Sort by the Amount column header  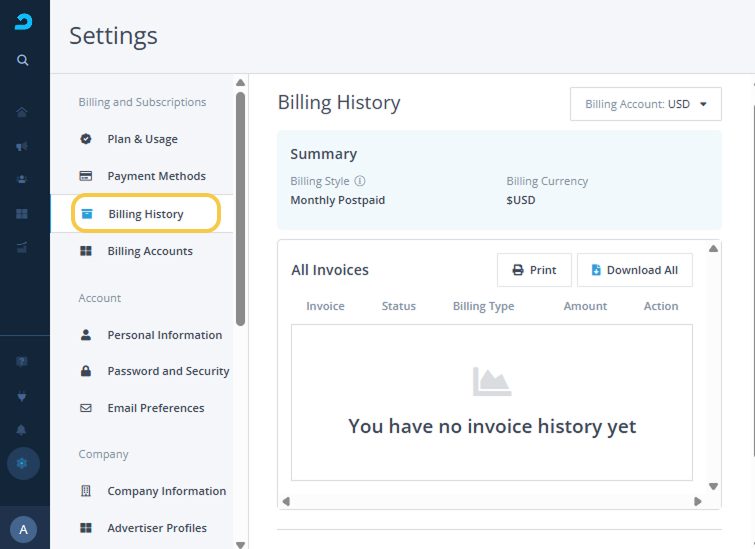(x=585, y=306)
